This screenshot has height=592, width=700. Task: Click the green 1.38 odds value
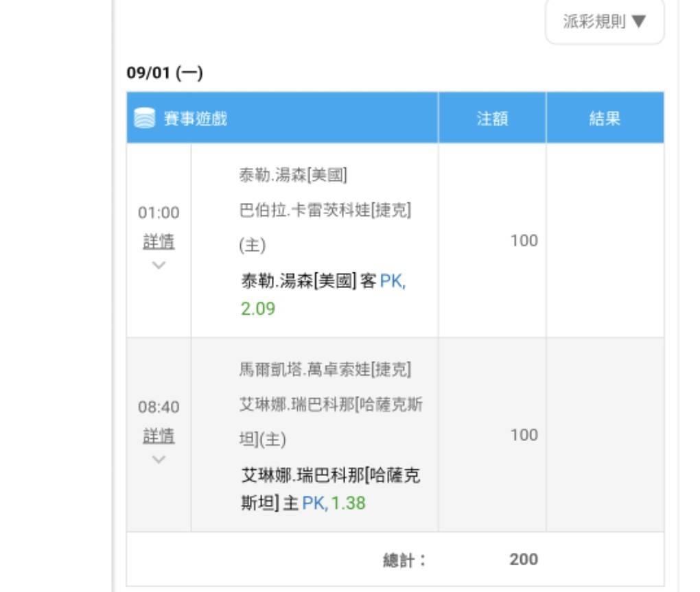(348, 504)
